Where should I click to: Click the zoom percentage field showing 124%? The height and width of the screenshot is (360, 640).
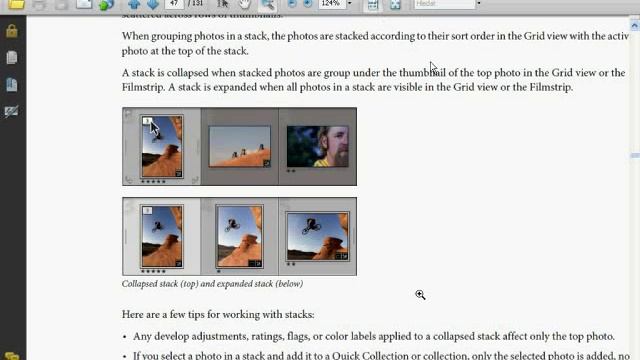click(x=332, y=4)
